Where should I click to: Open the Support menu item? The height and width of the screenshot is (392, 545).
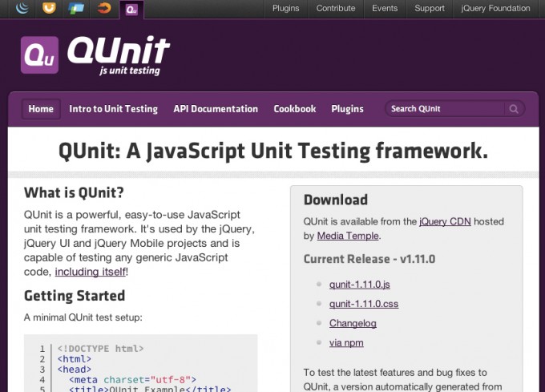[x=430, y=8]
